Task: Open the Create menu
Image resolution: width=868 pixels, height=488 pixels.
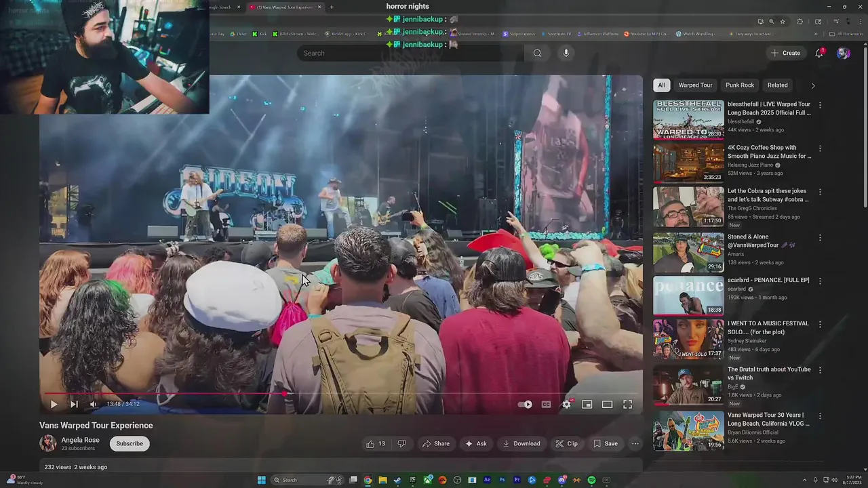Action: (x=785, y=53)
